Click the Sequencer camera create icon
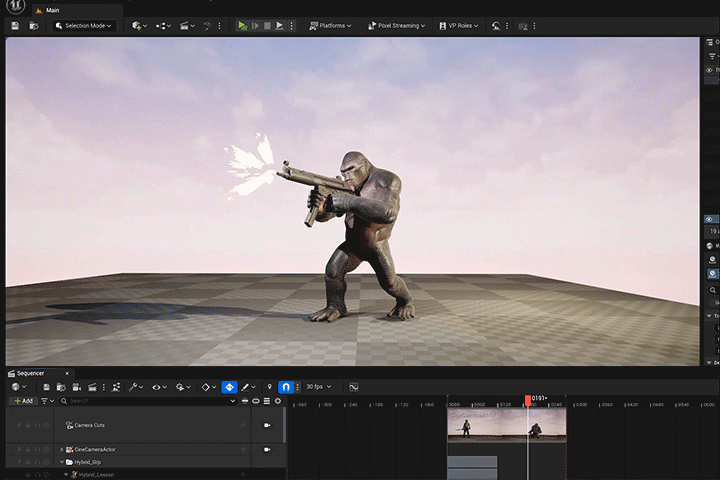This screenshot has height=480, width=720. [77, 387]
